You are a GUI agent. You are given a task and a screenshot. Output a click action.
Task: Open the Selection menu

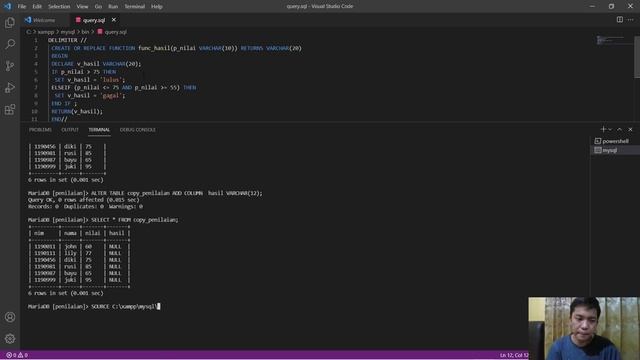pos(59,6)
